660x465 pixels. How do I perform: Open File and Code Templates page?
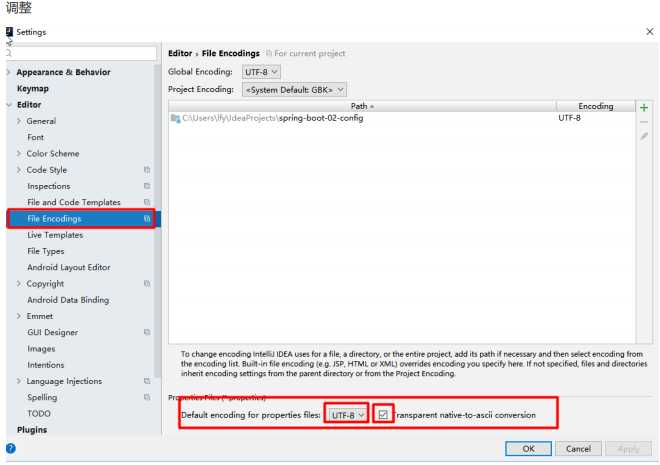[x=74, y=202]
